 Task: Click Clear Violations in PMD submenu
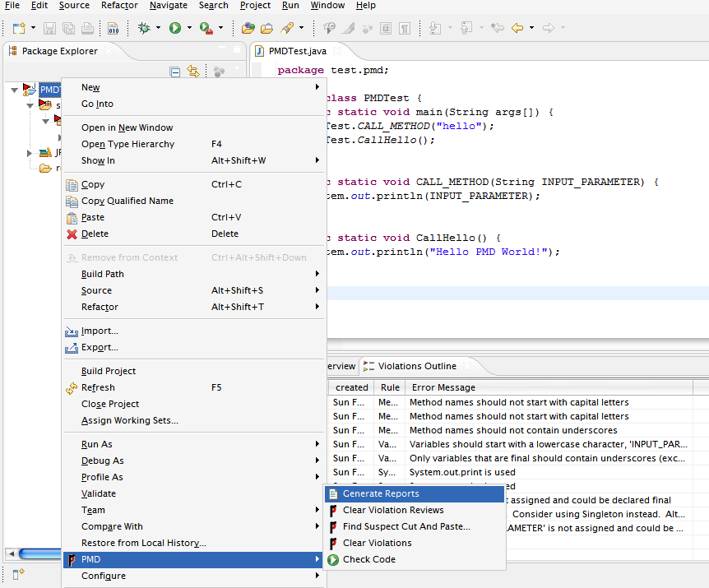(377, 543)
